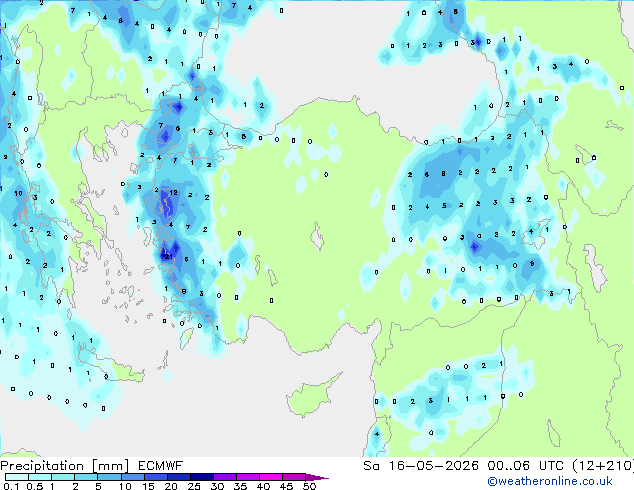
Task: Click the legend label "35"
Action: click(241, 486)
